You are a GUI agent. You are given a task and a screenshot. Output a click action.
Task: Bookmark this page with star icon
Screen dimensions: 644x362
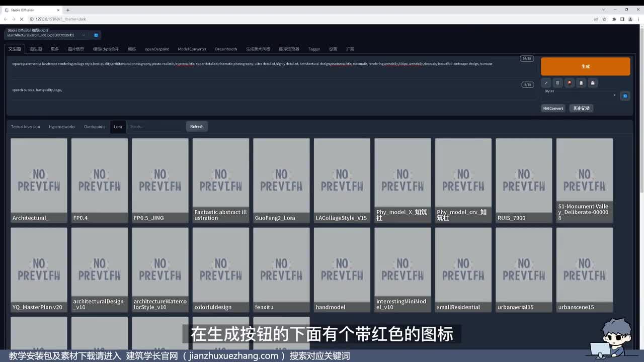[x=604, y=19]
